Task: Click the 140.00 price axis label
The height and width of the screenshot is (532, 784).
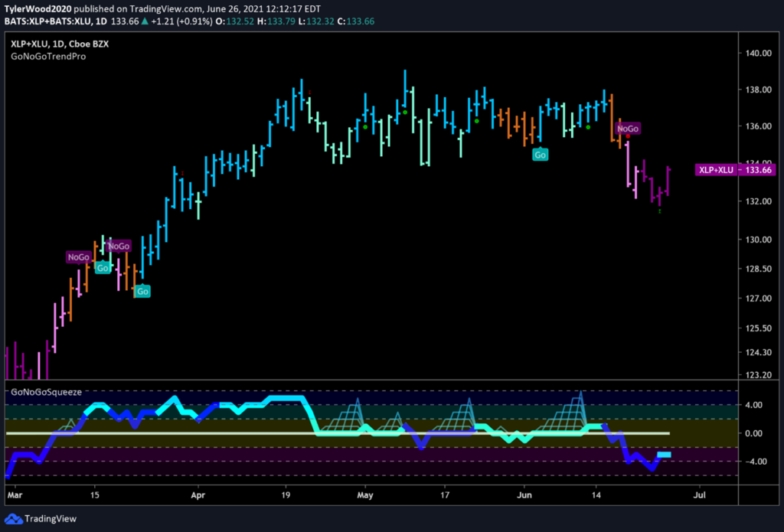Action: coord(758,53)
